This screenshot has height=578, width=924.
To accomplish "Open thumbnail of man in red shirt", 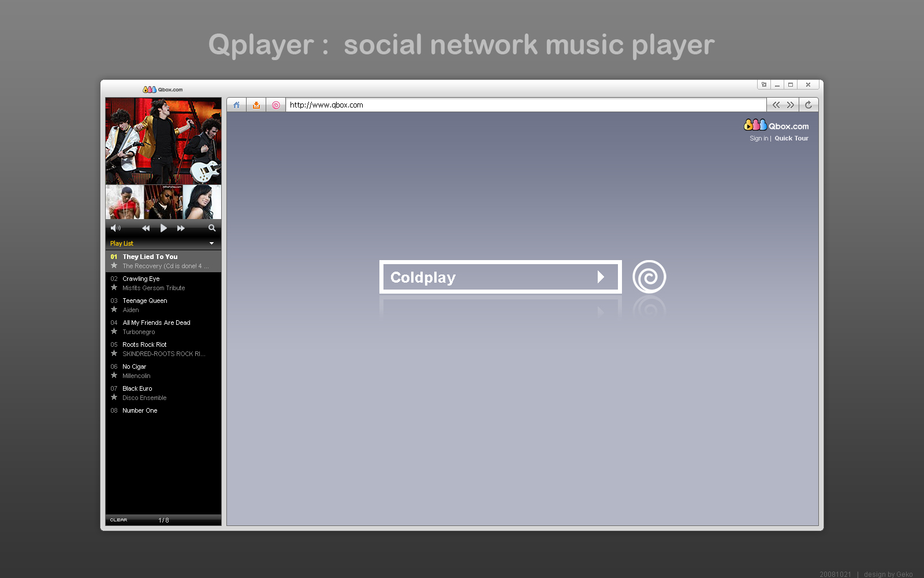I will point(125,202).
